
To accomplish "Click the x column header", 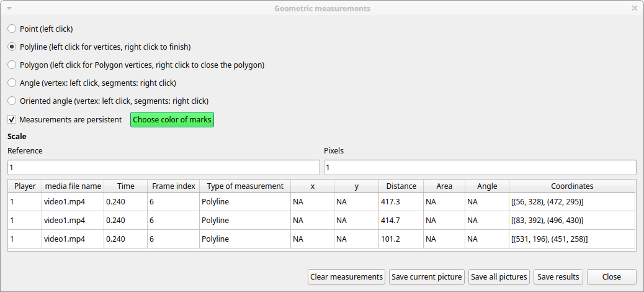I will pyautogui.click(x=313, y=186).
